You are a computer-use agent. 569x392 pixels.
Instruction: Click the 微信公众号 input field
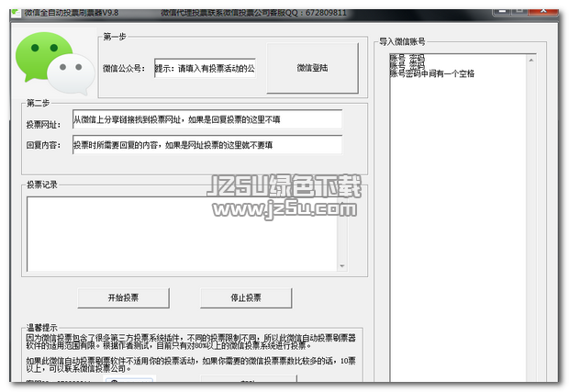pyautogui.click(x=205, y=68)
